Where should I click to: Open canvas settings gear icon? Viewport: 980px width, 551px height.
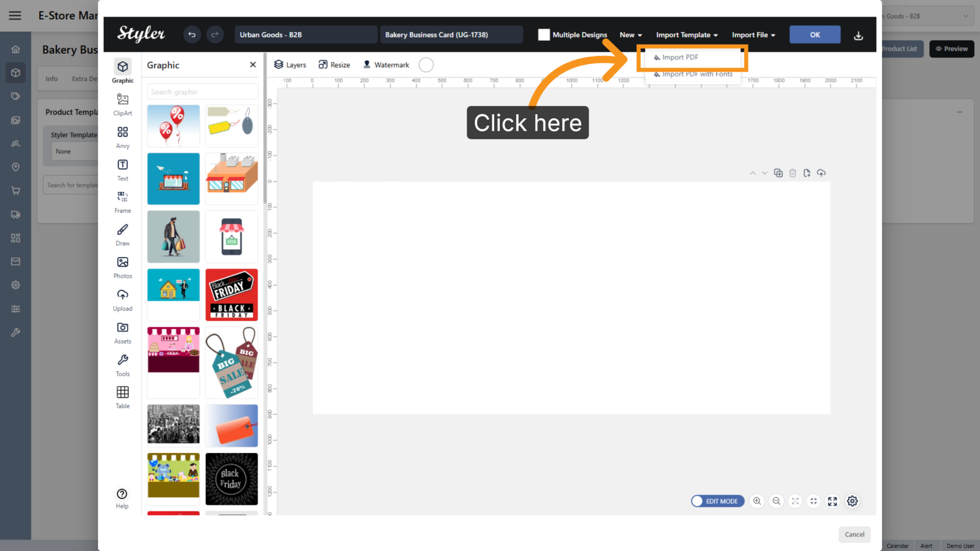tap(852, 501)
